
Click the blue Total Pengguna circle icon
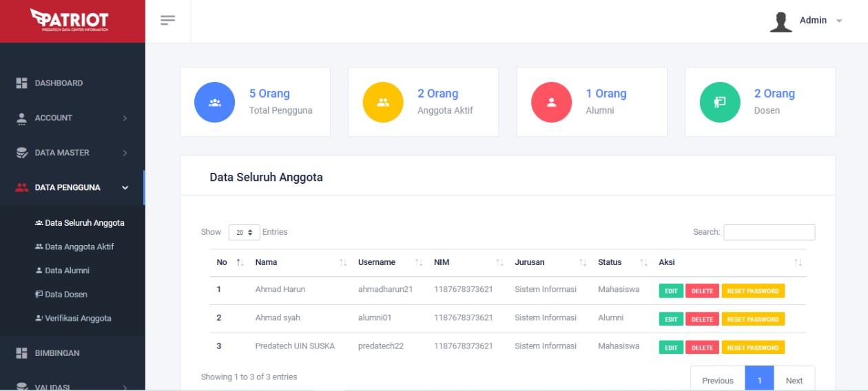pyautogui.click(x=215, y=103)
